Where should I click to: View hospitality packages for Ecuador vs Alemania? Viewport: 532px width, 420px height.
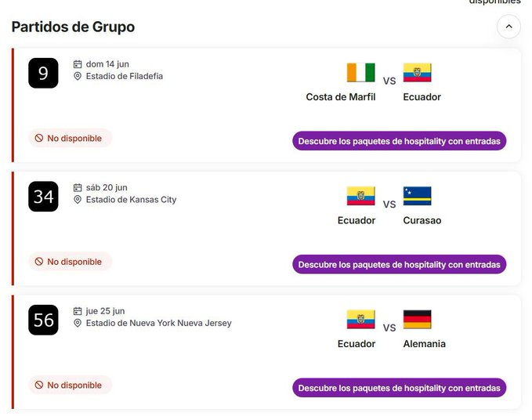point(399,388)
